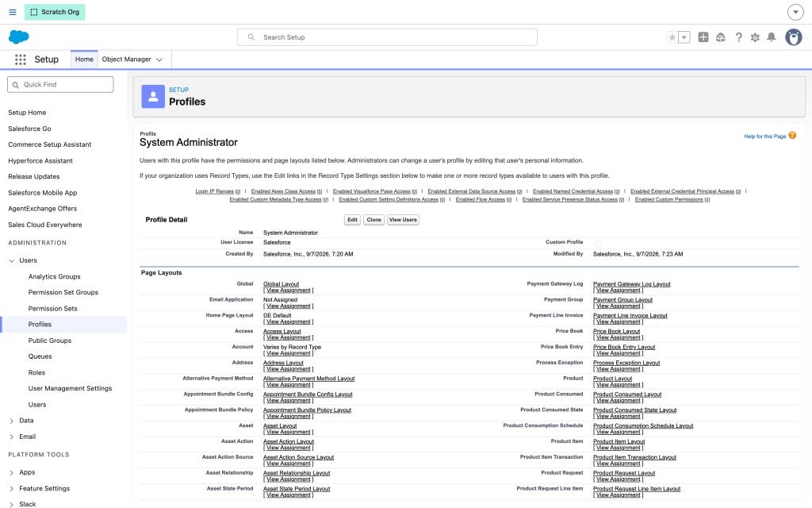812x508 pixels.
Task: Open the Global Layout link
Action: tap(282, 284)
